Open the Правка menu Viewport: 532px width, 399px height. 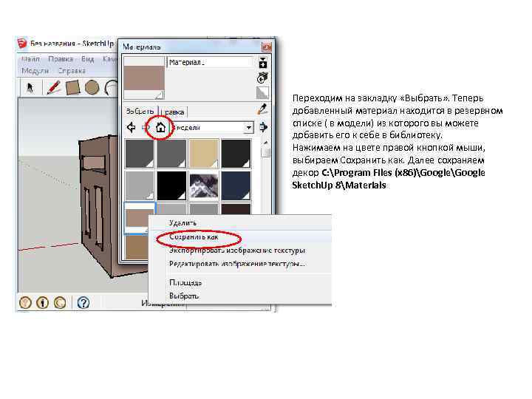click(x=61, y=59)
